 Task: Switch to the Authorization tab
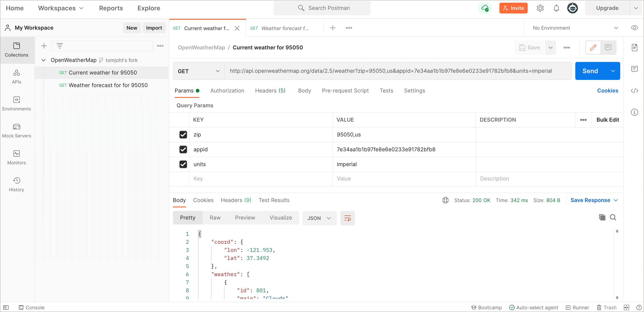click(x=227, y=90)
